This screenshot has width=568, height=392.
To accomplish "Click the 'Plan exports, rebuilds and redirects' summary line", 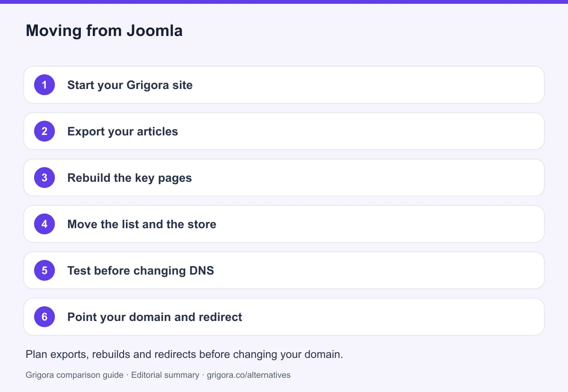I will 184,355.
